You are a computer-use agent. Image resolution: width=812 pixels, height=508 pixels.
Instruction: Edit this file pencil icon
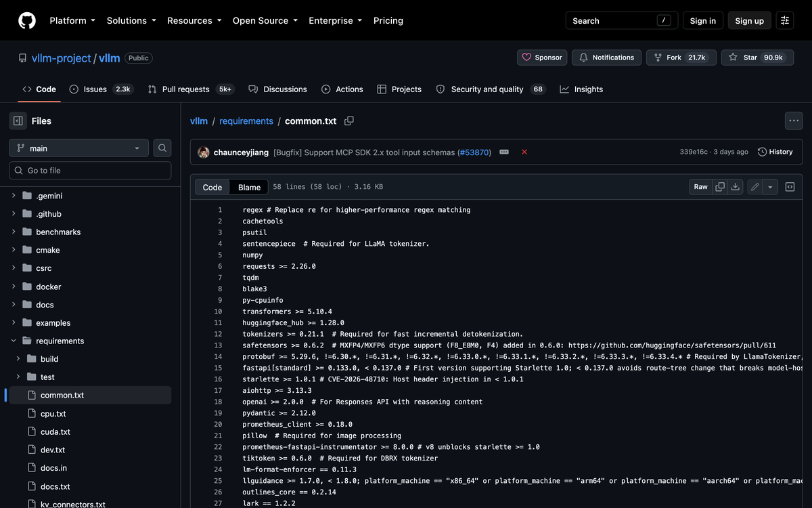[x=754, y=187]
